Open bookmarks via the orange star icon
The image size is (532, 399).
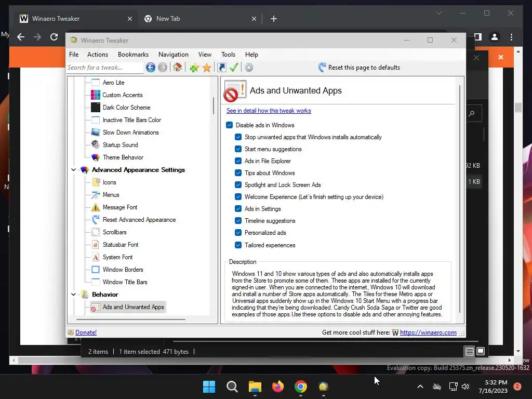207,68
